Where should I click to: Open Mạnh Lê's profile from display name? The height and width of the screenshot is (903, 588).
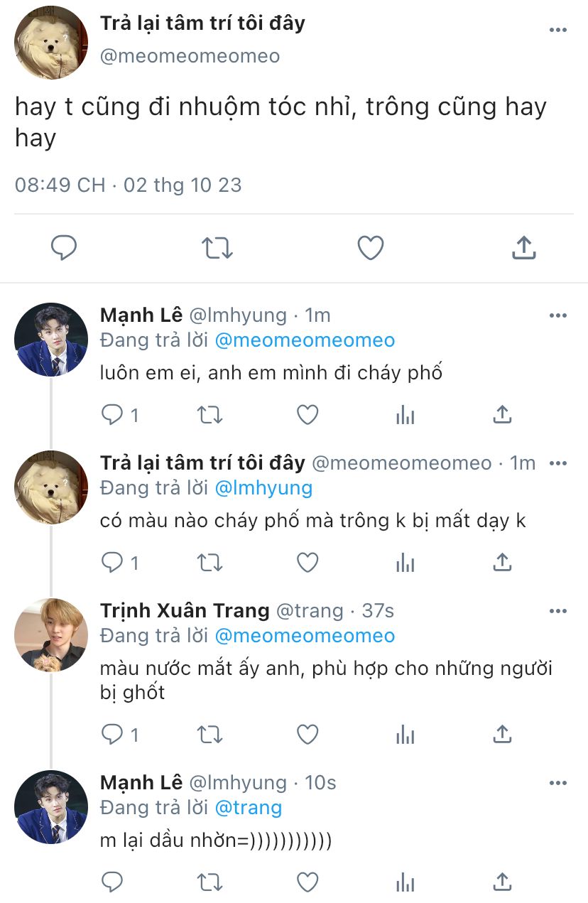coord(141,315)
